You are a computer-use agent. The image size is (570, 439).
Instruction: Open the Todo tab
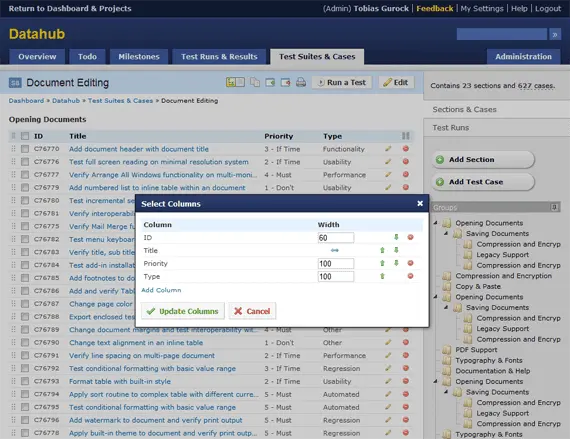(87, 57)
